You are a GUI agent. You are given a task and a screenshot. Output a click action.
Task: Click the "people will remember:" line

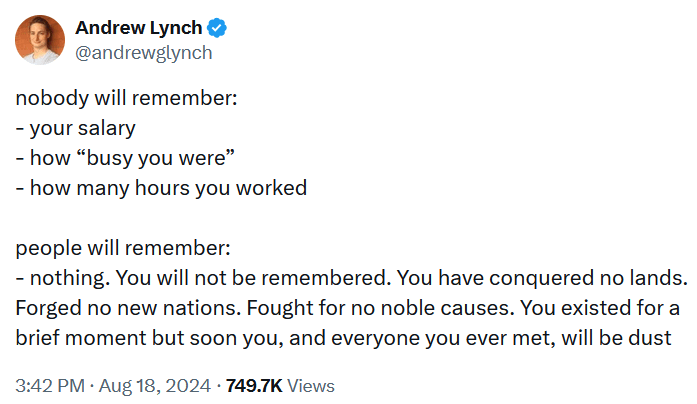[x=123, y=246]
